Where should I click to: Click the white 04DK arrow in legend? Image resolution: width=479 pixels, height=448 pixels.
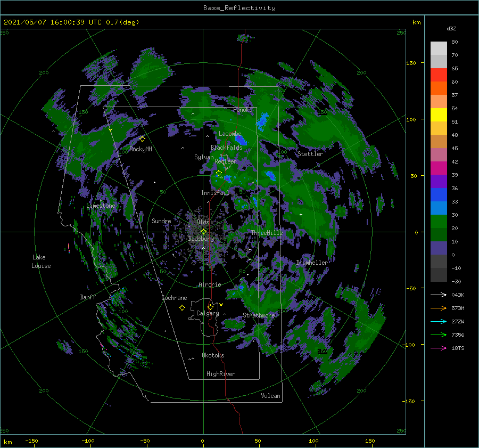[x=439, y=295]
